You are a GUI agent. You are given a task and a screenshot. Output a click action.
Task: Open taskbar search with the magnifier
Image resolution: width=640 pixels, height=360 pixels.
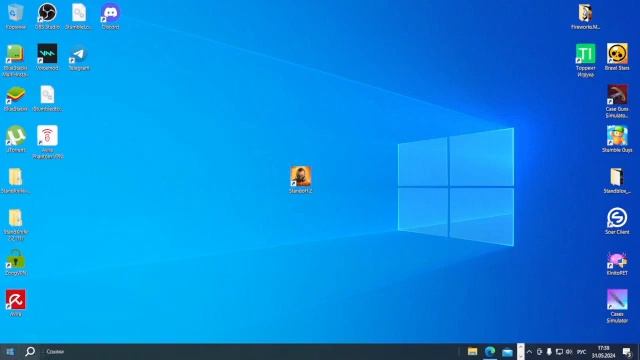(x=30, y=351)
